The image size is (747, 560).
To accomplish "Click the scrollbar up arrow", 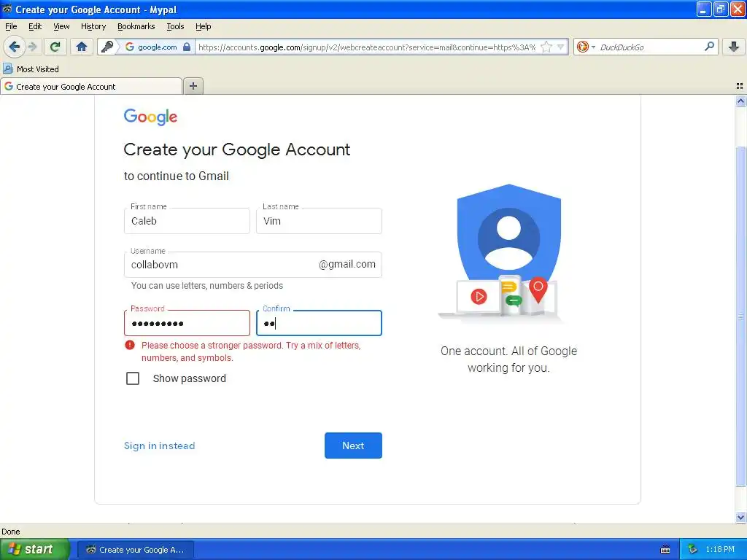I will (740, 101).
